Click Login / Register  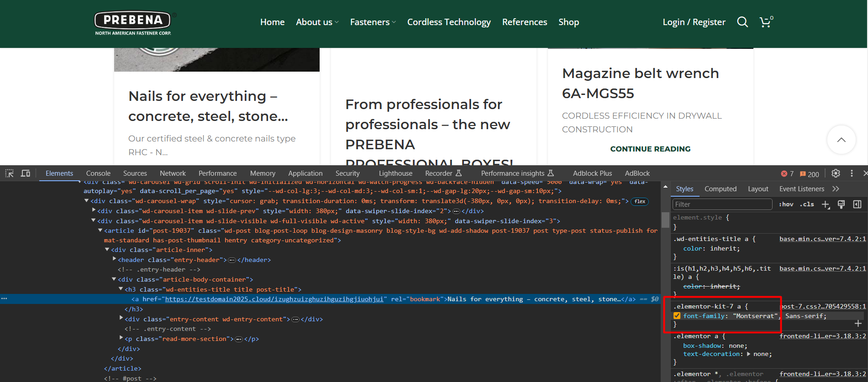[694, 22]
